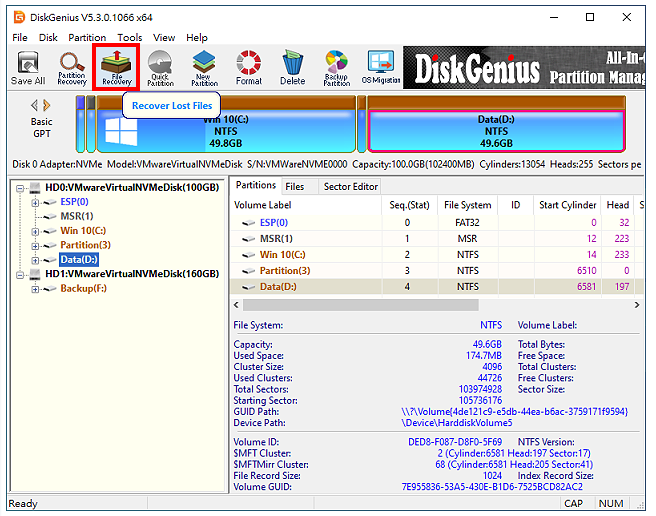Click the drive icon of the ESP(0) table row

tap(249, 223)
